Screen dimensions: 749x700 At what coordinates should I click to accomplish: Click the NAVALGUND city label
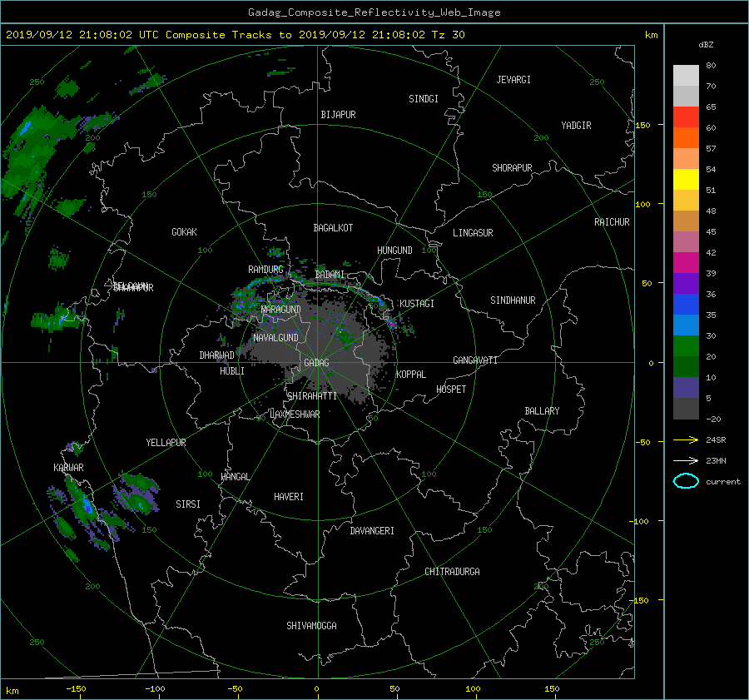point(275,338)
